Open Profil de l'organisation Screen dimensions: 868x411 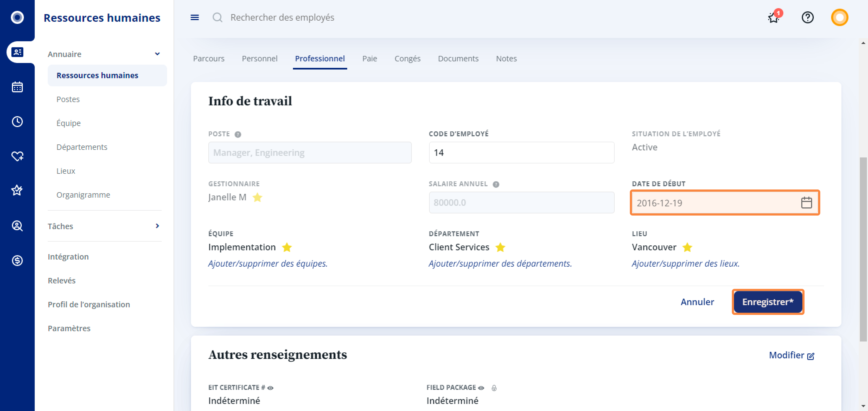coord(89,305)
